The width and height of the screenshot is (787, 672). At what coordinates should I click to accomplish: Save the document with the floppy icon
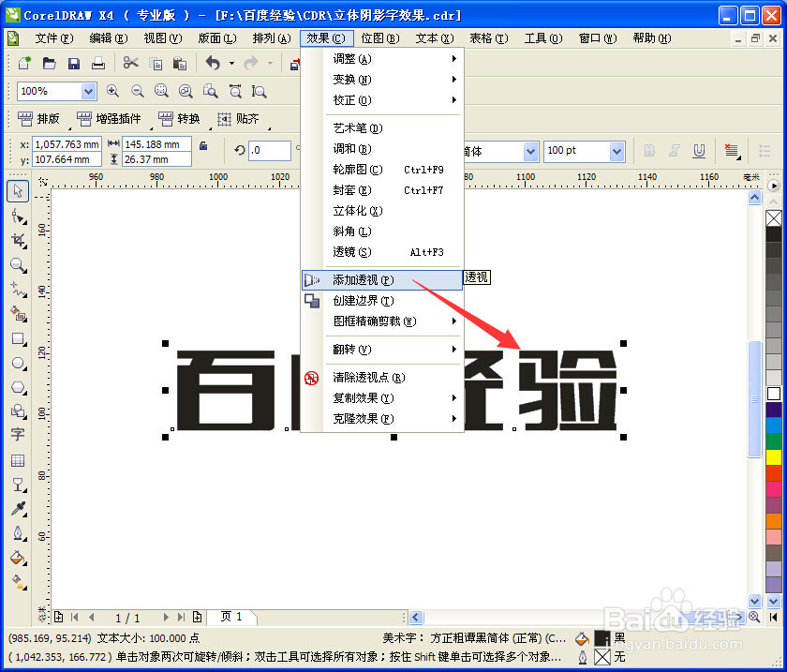[74, 64]
